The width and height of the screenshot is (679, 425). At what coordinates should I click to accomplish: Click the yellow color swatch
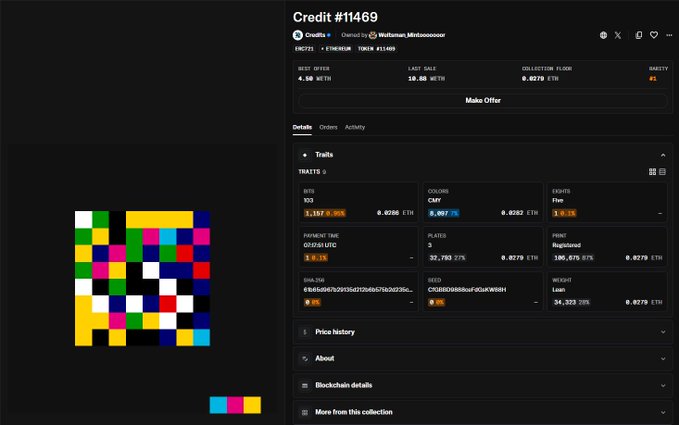point(252,405)
